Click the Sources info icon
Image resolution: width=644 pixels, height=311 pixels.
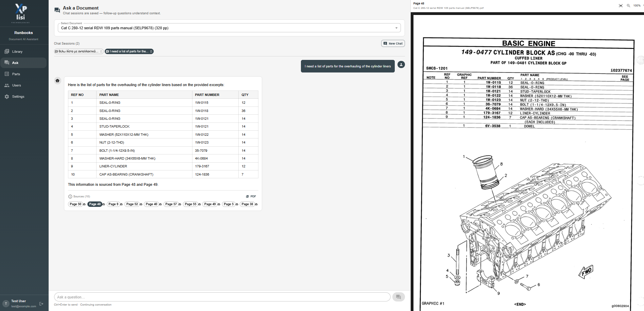pos(70,196)
